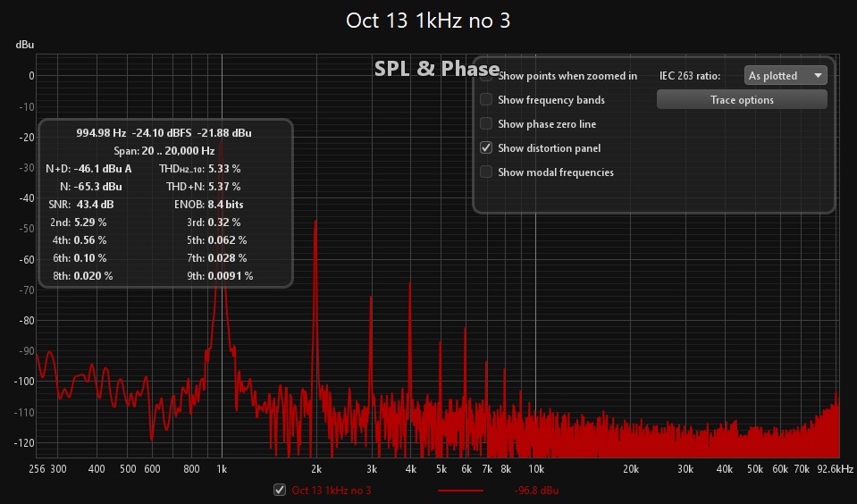This screenshot has height=504, width=857.
Task: Click the red trace line sample in legend
Action: (x=460, y=491)
